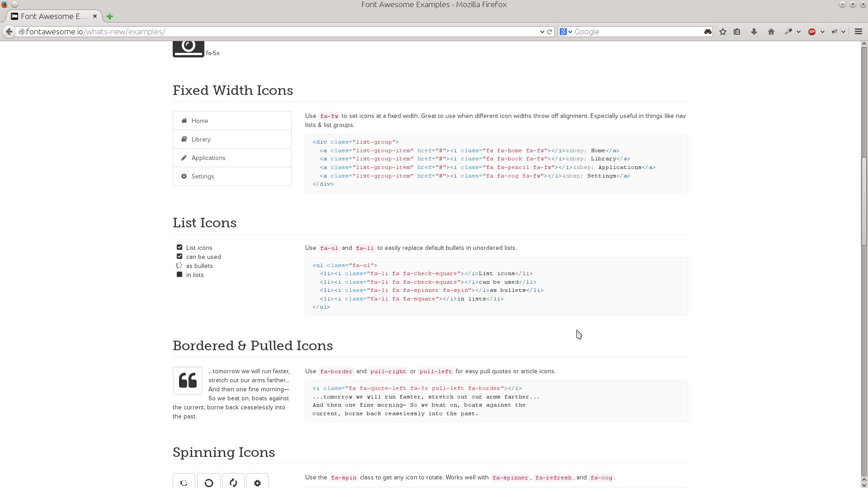Click the Greasemonkey extension icon
The image size is (868, 488).
pyautogui.click(x=835, y=32)
